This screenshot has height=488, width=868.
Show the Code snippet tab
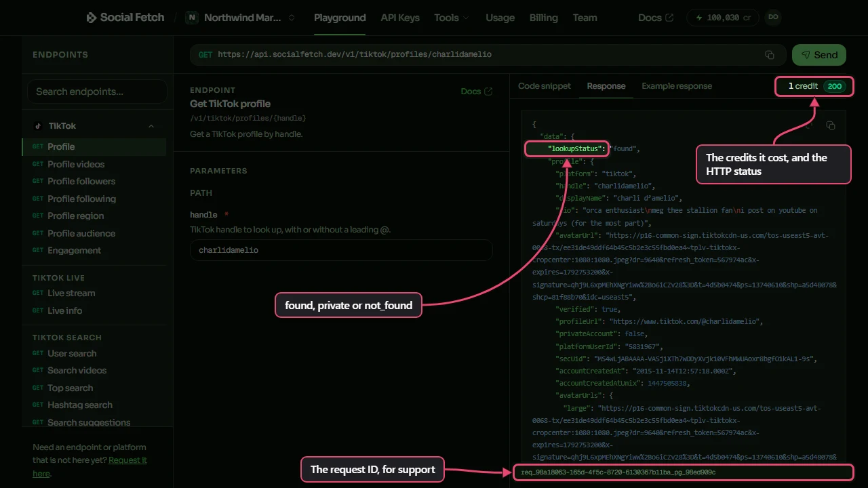point(545,86)
